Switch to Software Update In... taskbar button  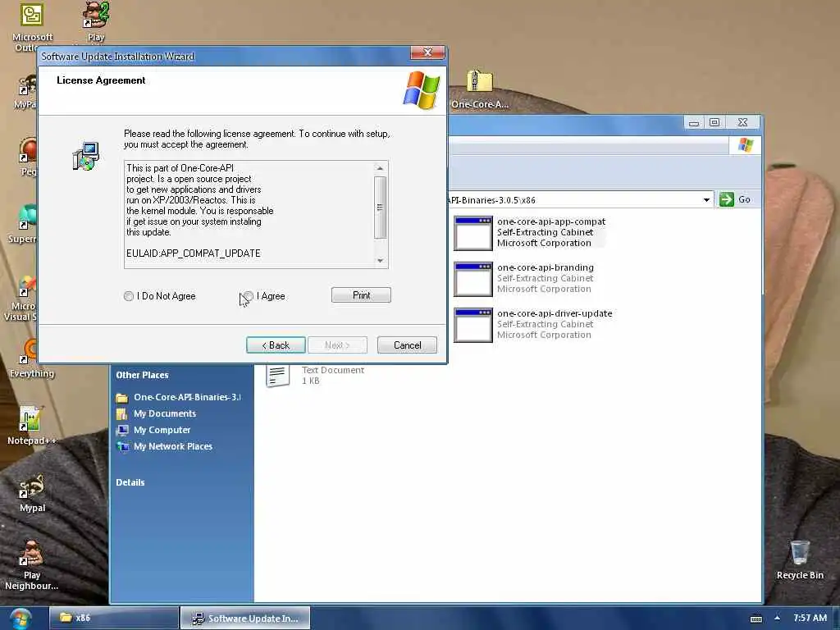coord(245,619)
